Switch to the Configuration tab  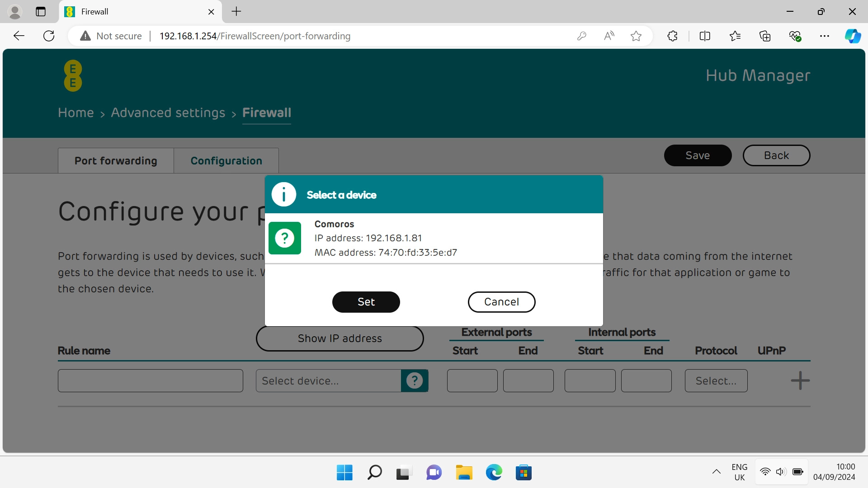pyautogui.click(x=226, y=160)
